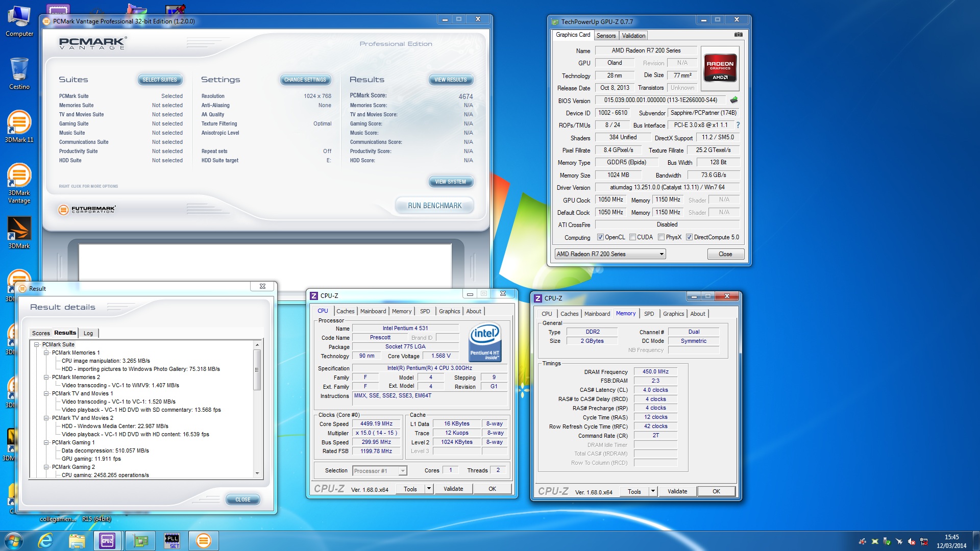Click GPU-Z screenshot camera icon

click(x=738, y=35)
